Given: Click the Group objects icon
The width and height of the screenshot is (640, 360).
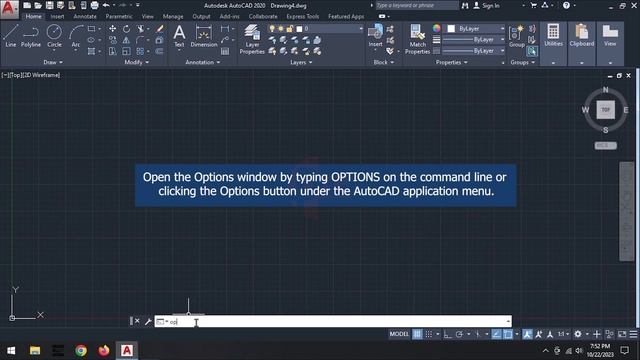Looking at the screenshot, I should click(517, 36).
